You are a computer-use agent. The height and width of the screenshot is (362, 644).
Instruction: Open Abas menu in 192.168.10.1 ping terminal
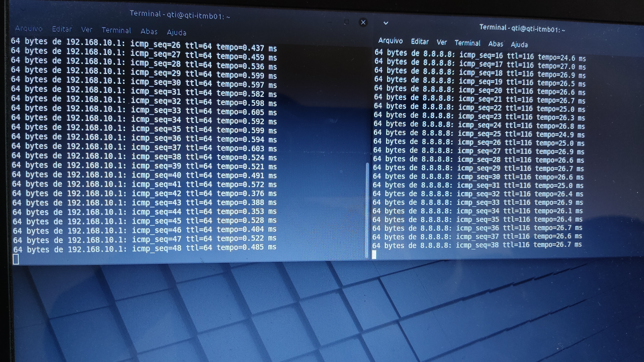click(149, 32)
